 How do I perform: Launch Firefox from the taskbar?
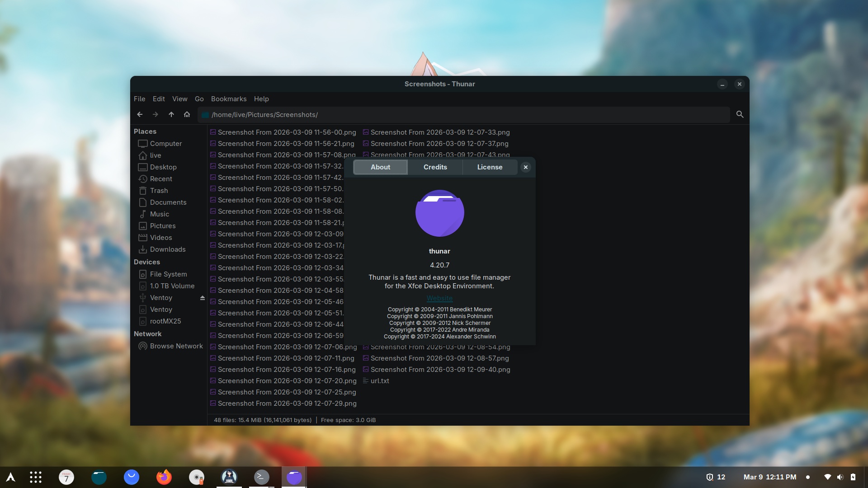click(x=164, y=477)
